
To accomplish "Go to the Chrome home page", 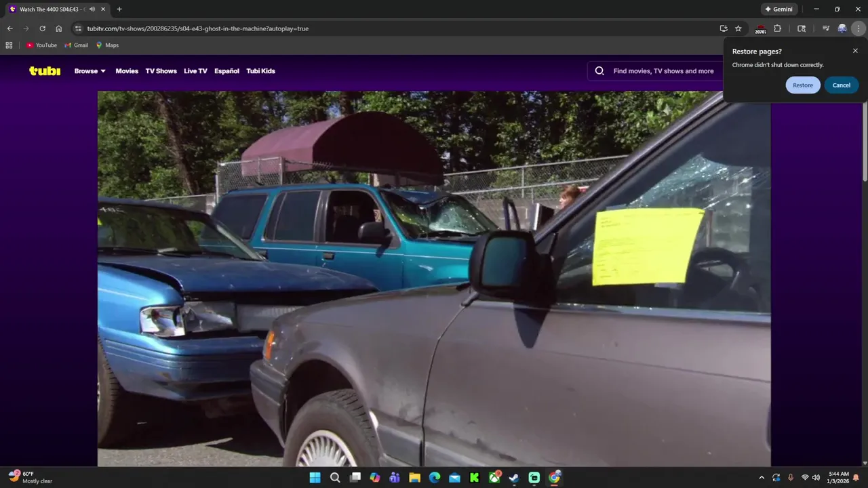I will tap(58, 28).
